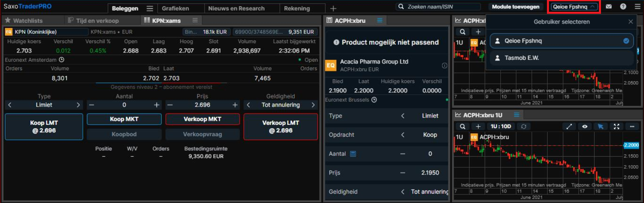644x203 pixels.
Task: Change Geldigheid to previous option in KPN ticket
Action: [x=249, y=105]
